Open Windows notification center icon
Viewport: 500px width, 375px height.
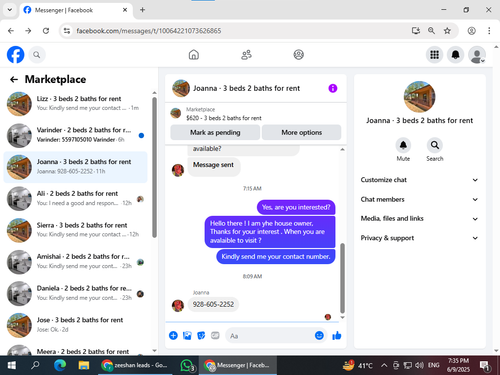(484, 366)
